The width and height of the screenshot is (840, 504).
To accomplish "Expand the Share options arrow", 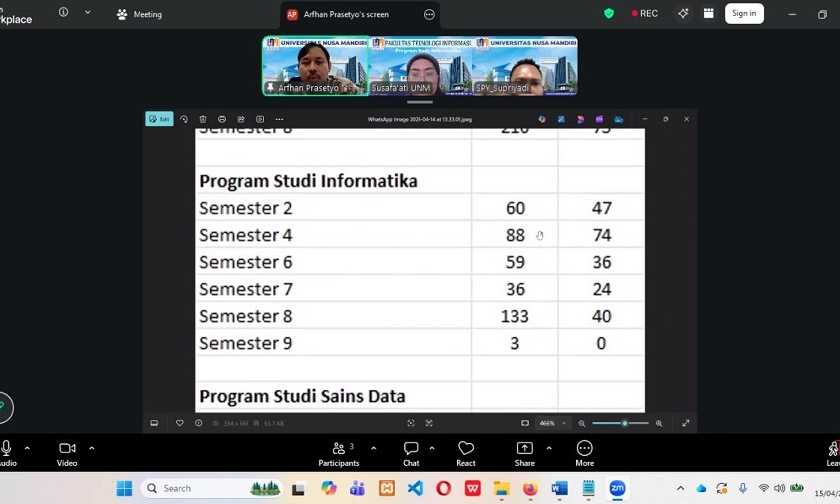I will [549, 448].
